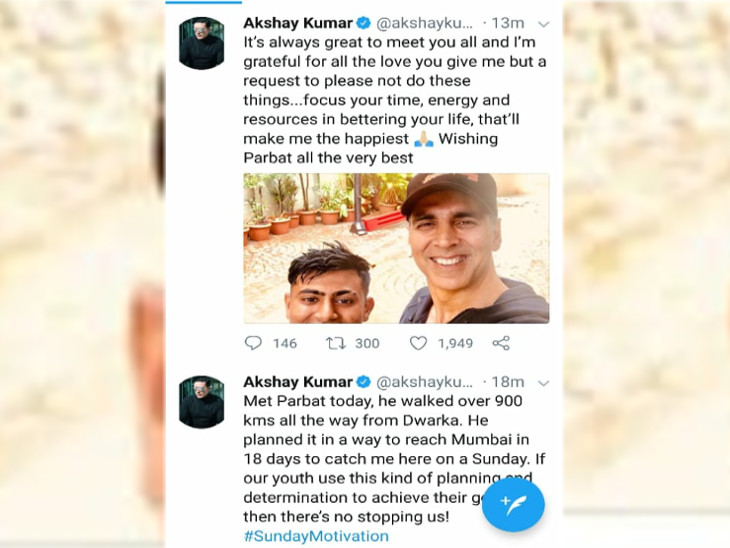Image resolution: width=730 pixels, height=548 pixels.
Task: Select the @akshayku handle on the 13m tweet
Action: coord(425,22)
